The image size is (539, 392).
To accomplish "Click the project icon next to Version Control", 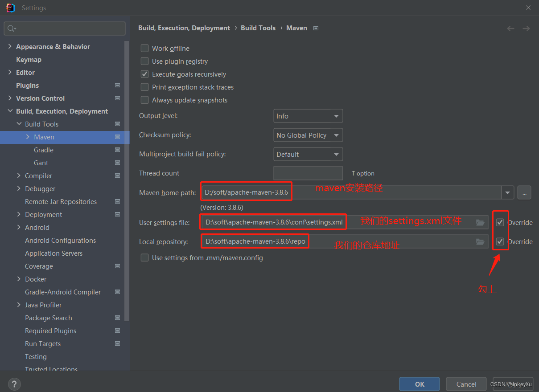I will click(x=118, y=98).
